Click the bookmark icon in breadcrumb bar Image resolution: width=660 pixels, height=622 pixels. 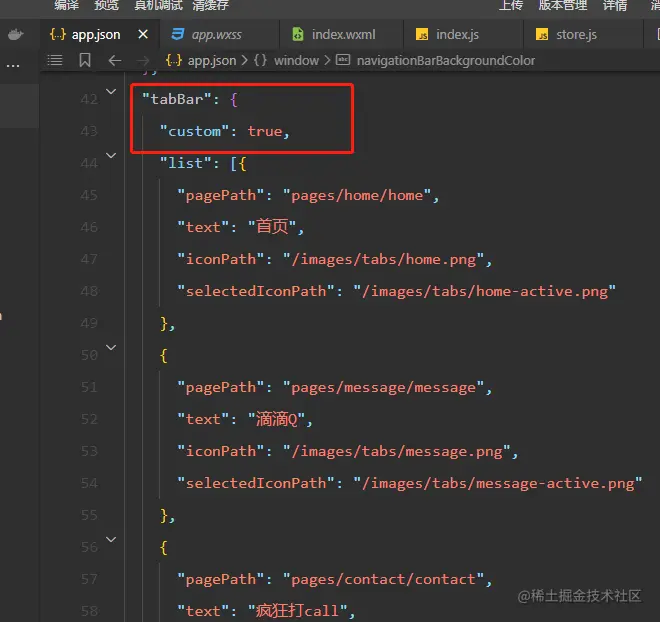point(85,60)
